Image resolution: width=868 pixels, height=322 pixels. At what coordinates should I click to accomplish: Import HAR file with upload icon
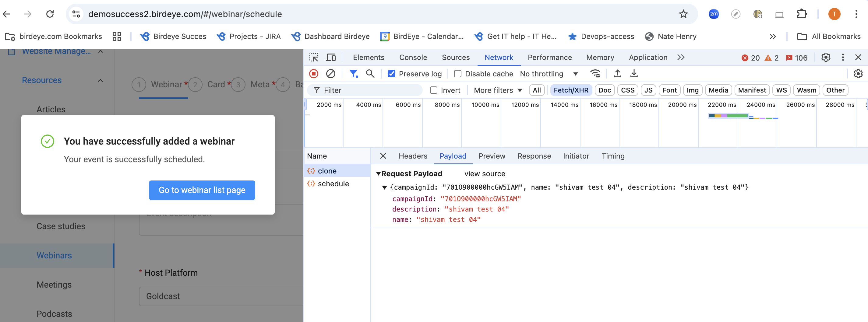coord(617,74)
